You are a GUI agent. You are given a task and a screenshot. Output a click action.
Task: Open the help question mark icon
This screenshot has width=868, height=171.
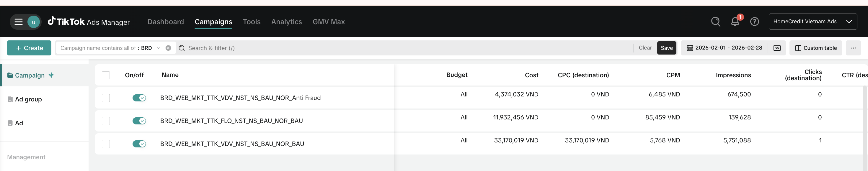(x=754, y=22)
